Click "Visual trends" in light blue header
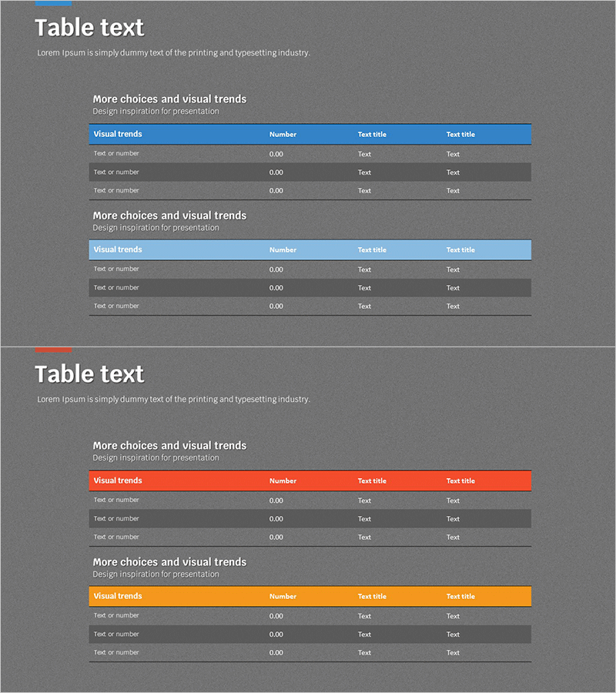Screen dimensions: 616x693 (x=118, y=249)
